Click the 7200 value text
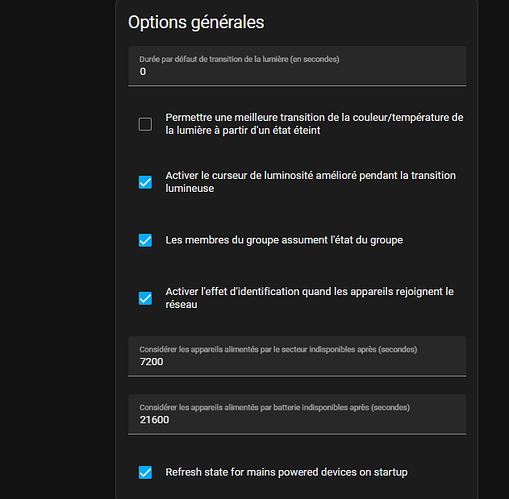Screen dimensions: 509x499 tap(151, 362)
